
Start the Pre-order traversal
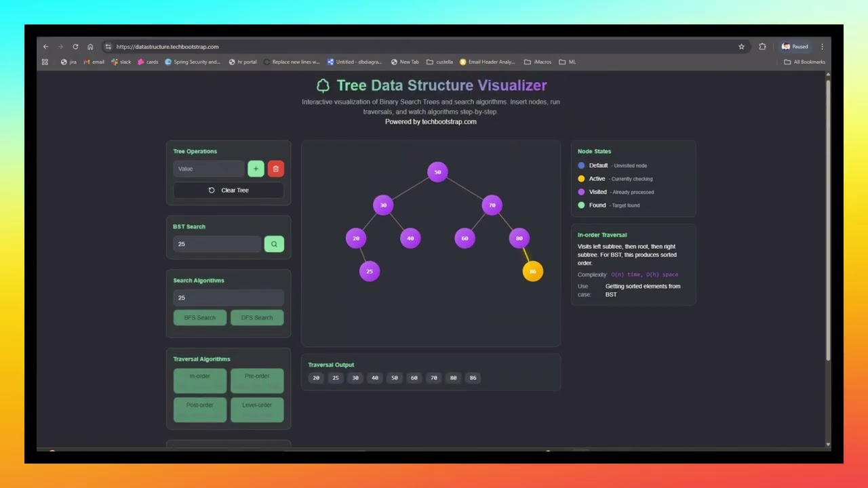pyautogui.click(x=257, y=381)
